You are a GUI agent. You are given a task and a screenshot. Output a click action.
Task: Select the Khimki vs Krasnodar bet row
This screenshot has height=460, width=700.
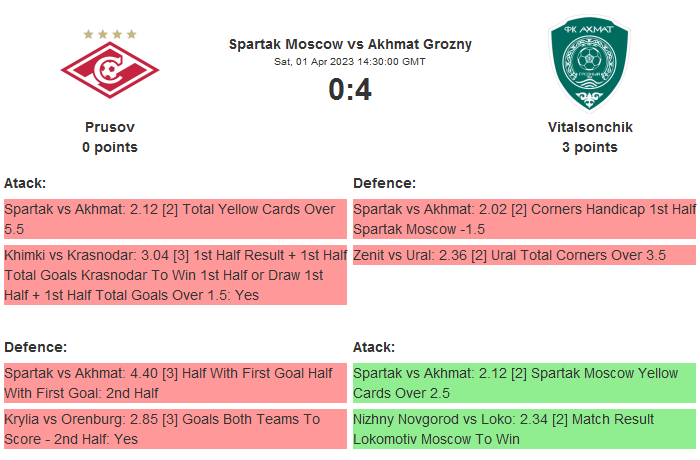click(175, 275)
